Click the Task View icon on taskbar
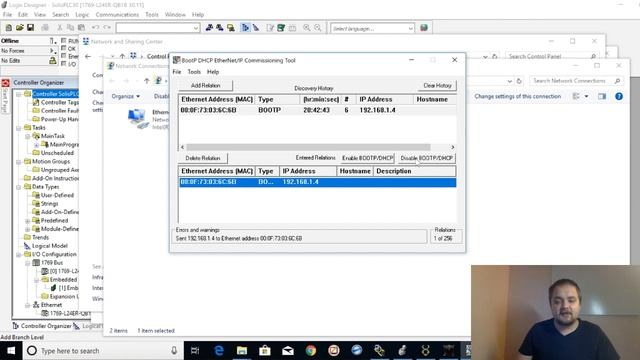 coord(195,351)
